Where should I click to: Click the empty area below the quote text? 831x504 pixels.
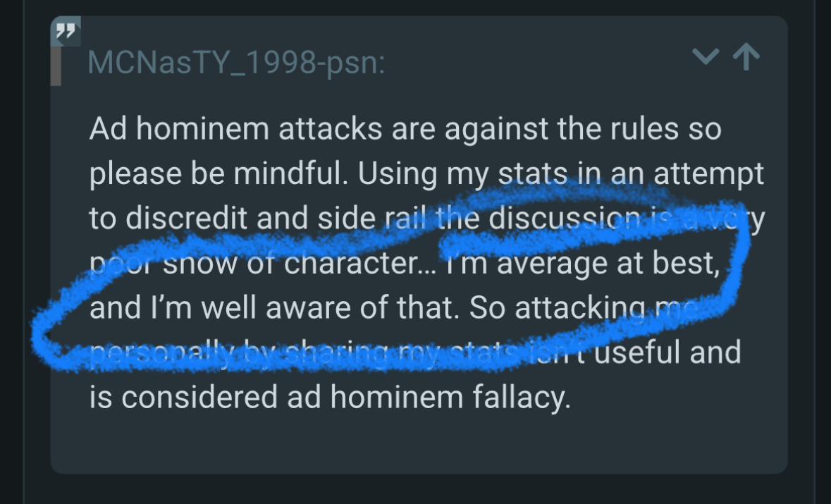click(416, 443)
